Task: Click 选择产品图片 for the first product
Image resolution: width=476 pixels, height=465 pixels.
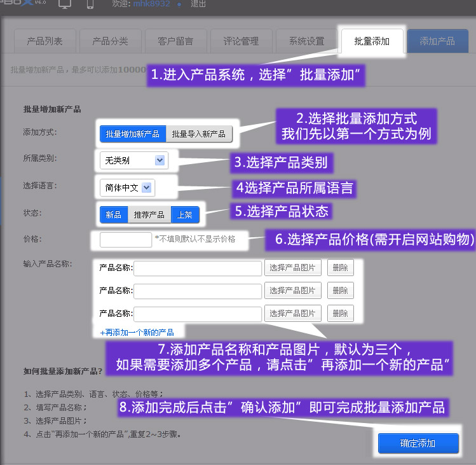Action: [292, 268]
